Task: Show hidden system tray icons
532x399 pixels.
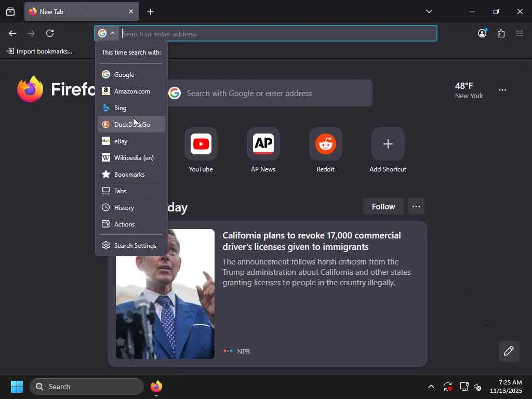Action: click(431, 387)
